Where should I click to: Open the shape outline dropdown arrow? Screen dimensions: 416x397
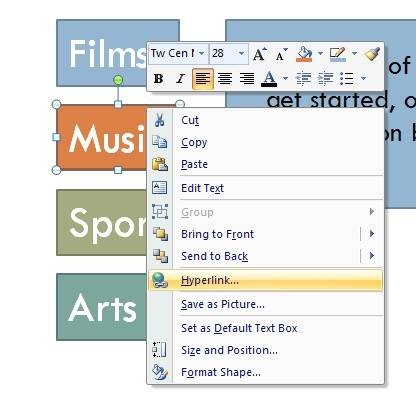(354, 53)
